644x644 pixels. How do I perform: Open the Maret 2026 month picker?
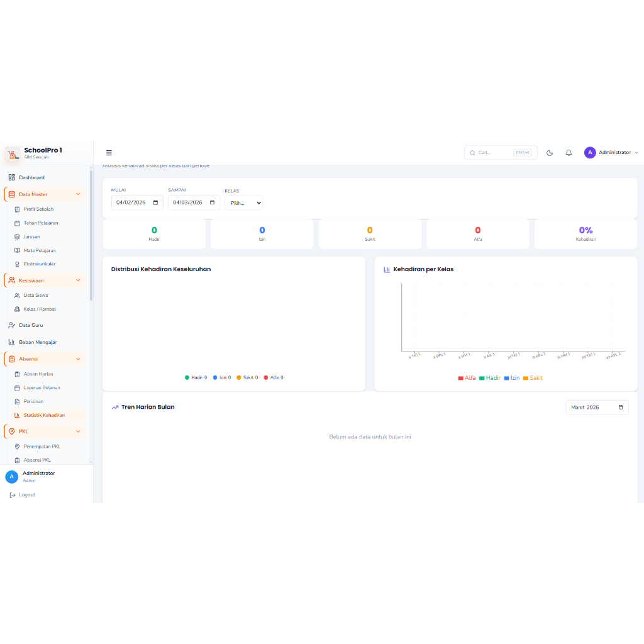[x=597, y=408]
